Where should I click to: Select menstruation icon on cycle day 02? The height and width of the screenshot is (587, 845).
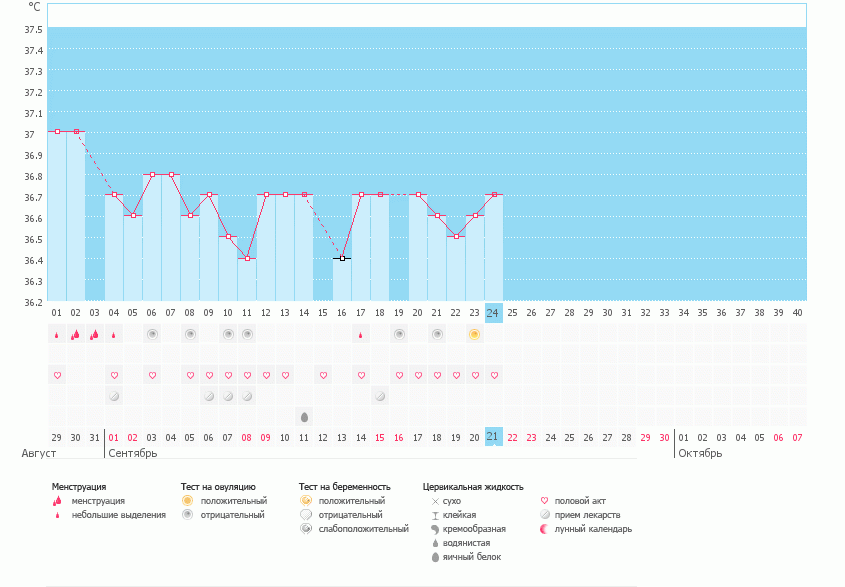(x=76, y=334)
